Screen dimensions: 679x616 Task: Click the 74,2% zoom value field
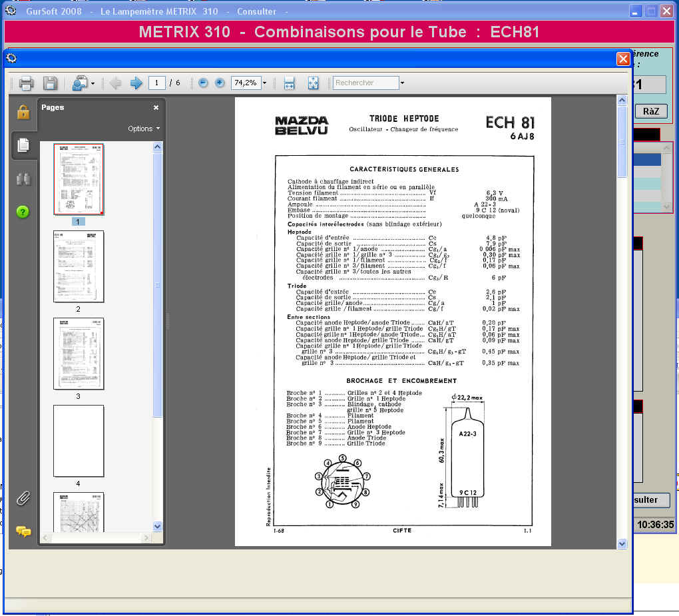(246, 83)
